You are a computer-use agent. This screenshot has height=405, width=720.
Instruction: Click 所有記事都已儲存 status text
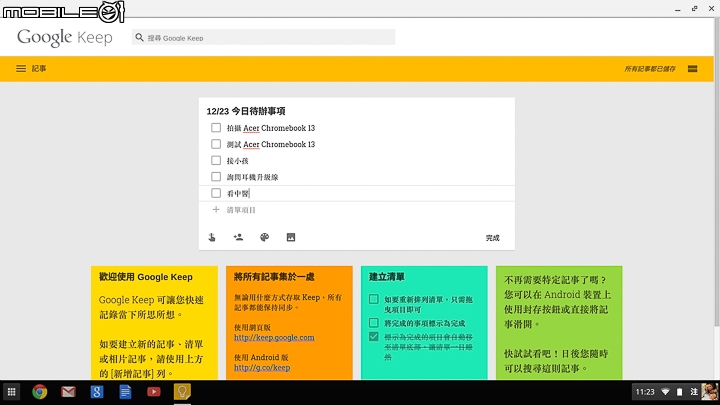(x=650, y=69)
